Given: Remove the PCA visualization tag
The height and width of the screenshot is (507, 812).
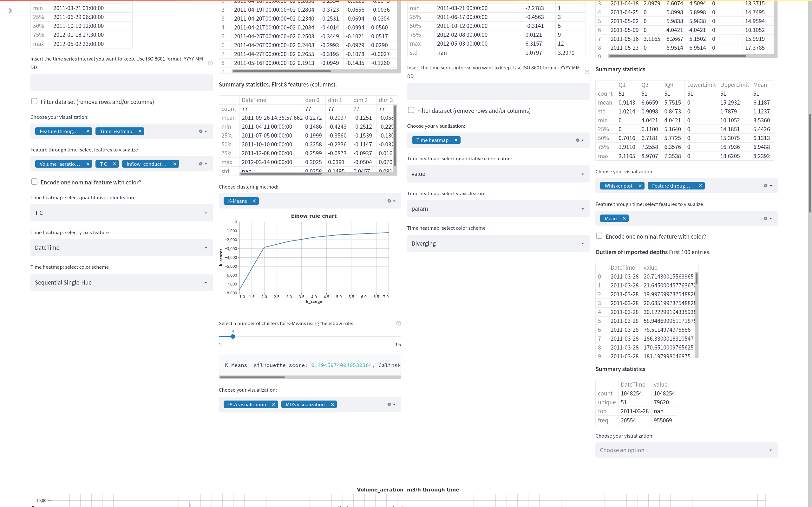Looking at the screenshot, I should pyautogui.click(x=273, y=404).
